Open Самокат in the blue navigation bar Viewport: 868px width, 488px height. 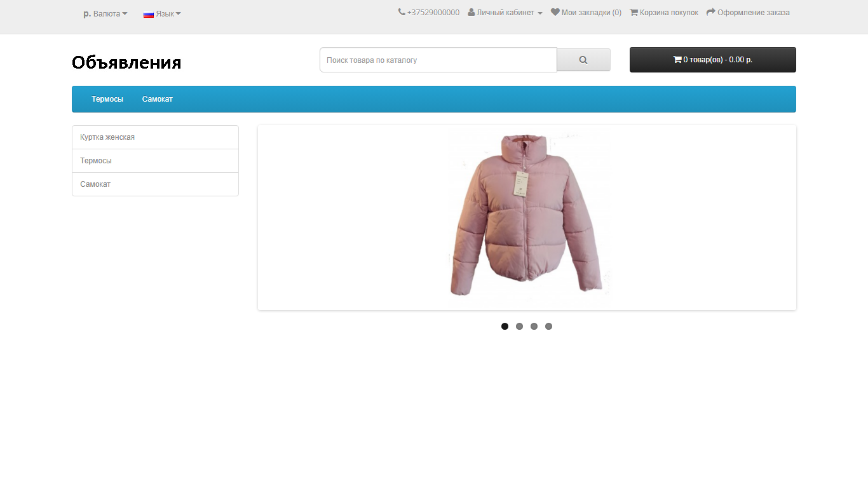point(158,99)
